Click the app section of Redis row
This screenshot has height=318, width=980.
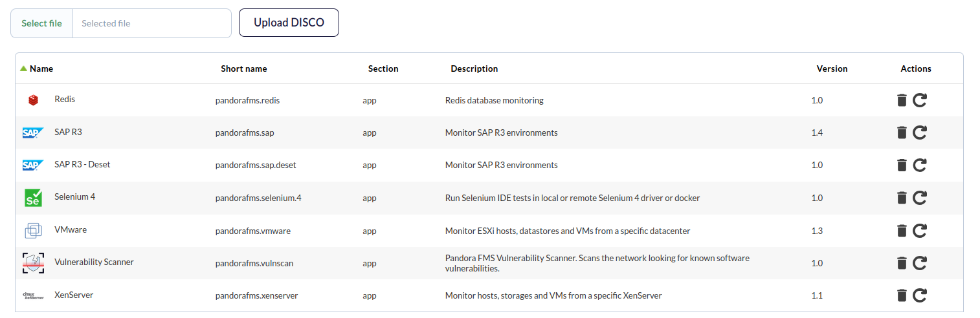[x=369, y=101]
